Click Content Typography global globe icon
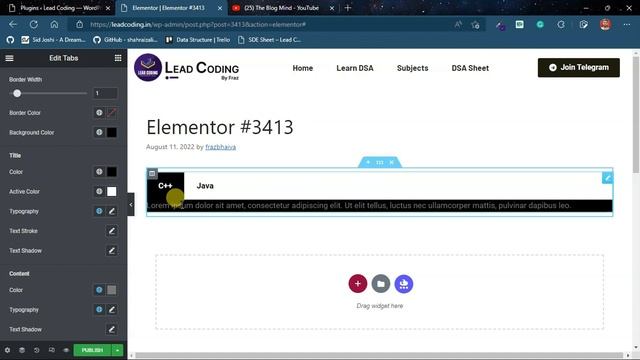 coord(99,309)
